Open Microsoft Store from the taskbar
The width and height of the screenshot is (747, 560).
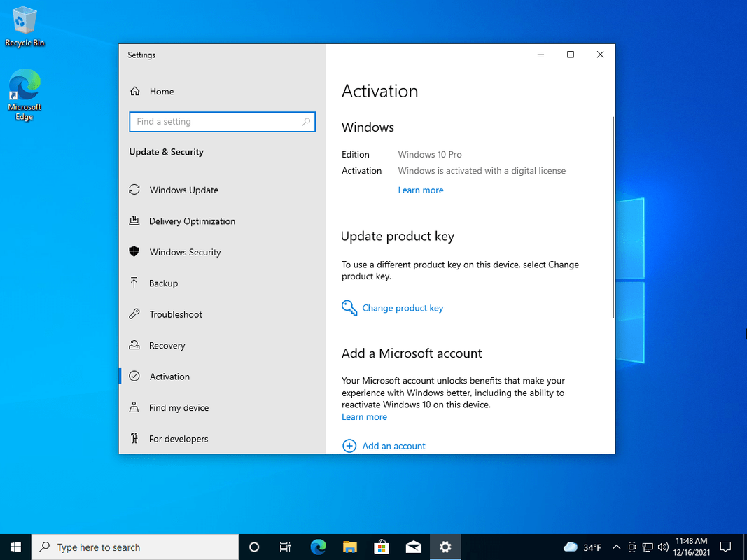click(382, 547)
